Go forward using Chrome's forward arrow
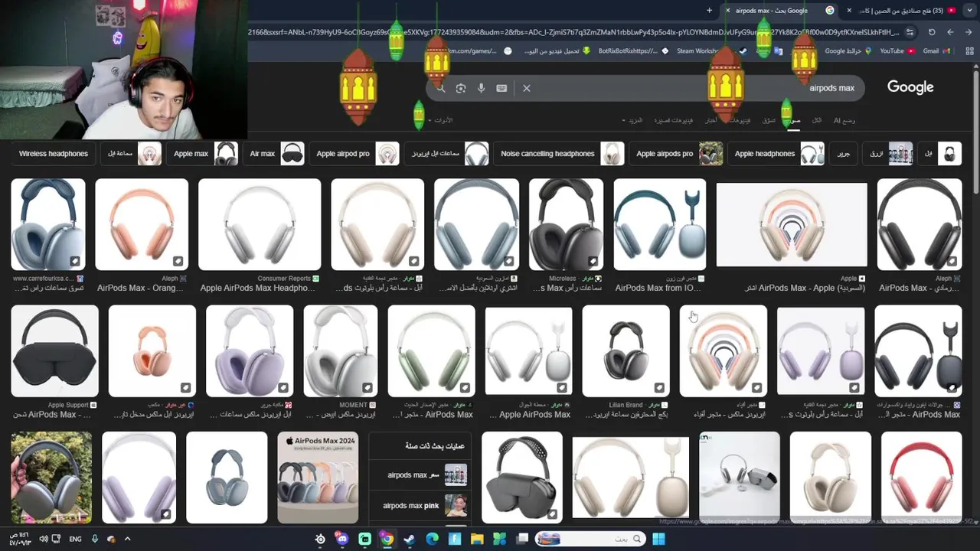 coord(950,32)
